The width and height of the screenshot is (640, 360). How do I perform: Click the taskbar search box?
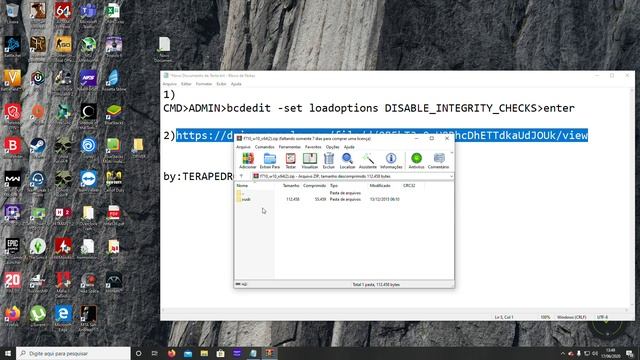[x=73, y=353]
